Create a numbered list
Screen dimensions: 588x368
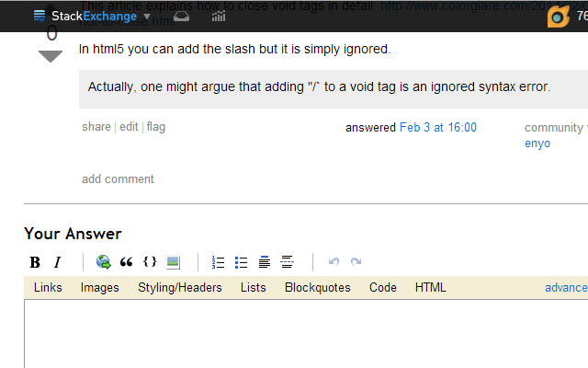pyautogui.click(x=218, y=261)
